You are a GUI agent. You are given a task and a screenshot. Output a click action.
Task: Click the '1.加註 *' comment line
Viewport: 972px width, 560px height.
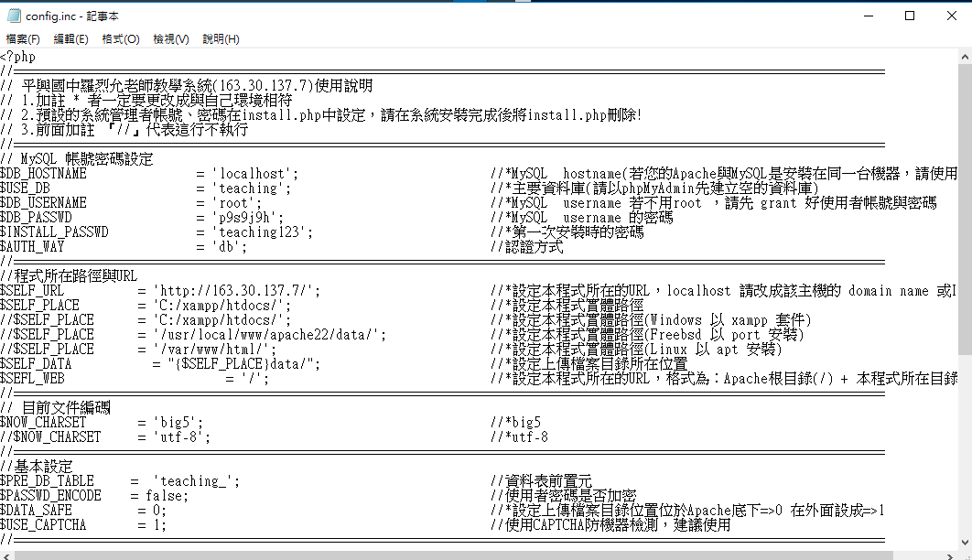(x=146, y=101)
